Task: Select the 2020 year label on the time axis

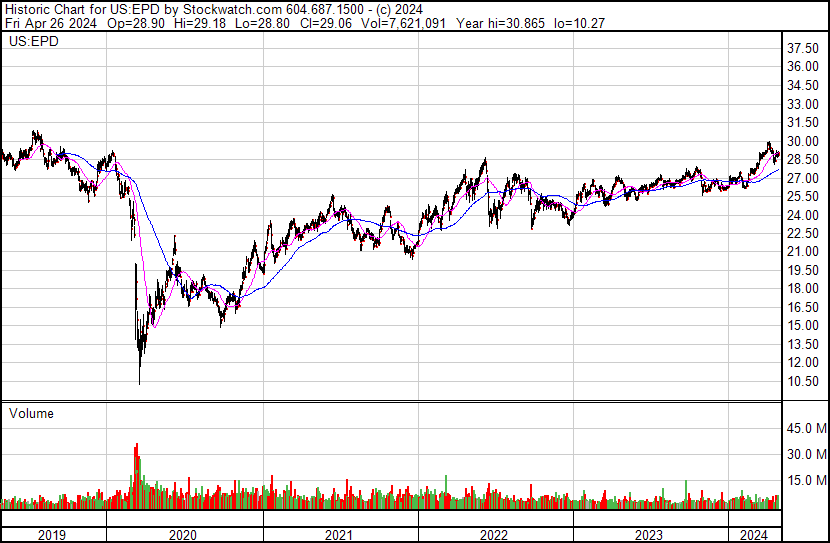Action: point(183,535)
